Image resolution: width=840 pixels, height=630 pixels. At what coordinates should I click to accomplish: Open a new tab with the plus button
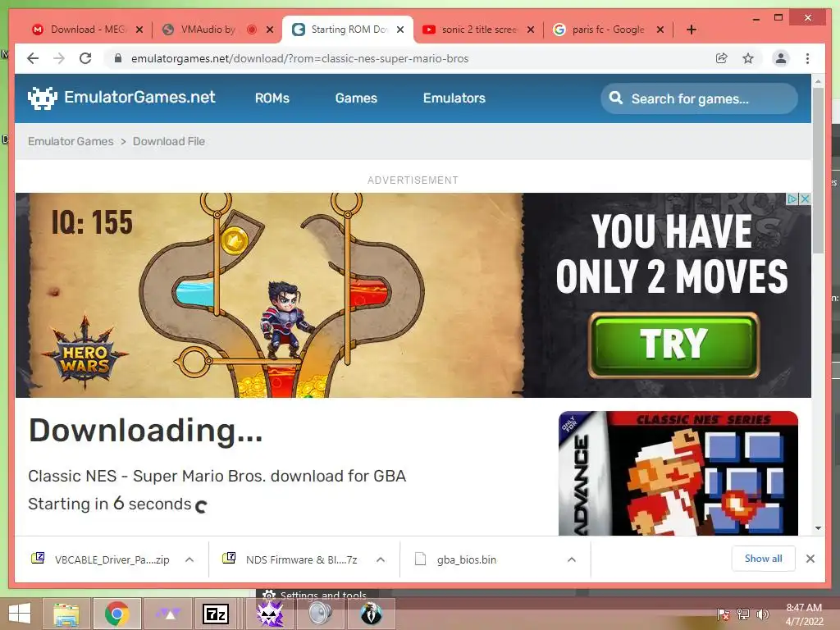coord(691,30)
